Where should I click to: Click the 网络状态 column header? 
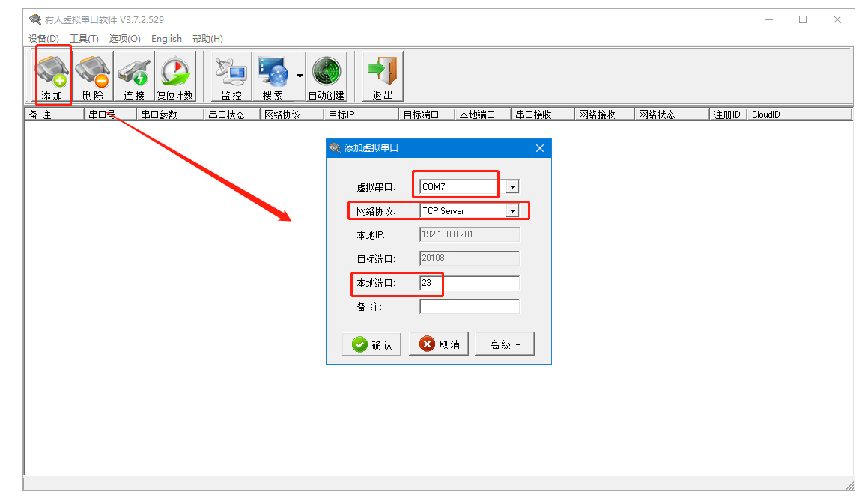click(672, 115)
